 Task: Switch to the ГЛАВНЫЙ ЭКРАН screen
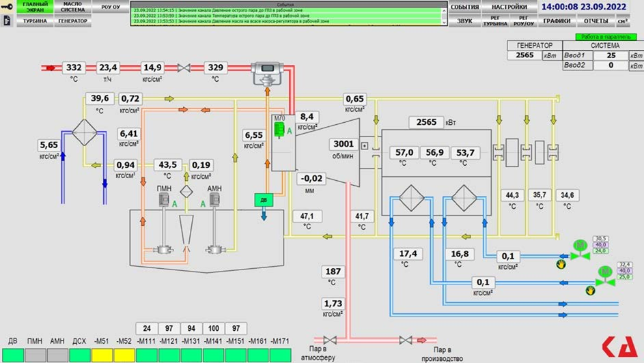[x=35, y=7]
